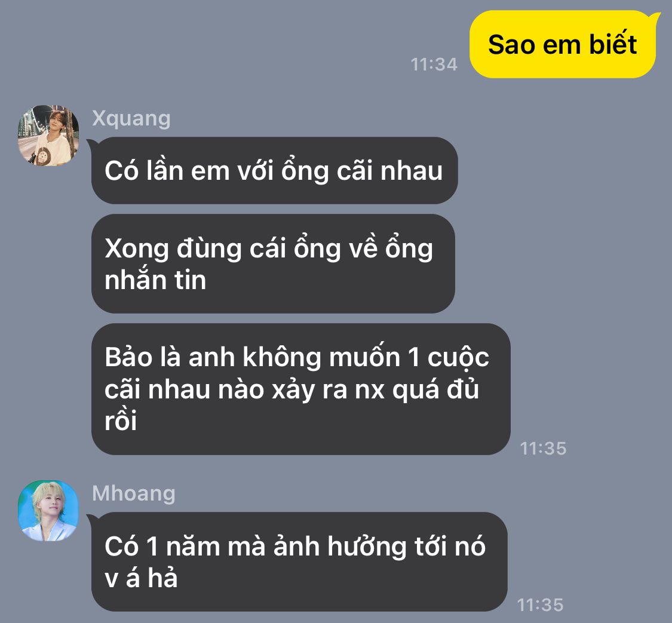Click the words 'nhắn tin' in the second bubble
Viewport: 672px width, 623px height.
[x=155, y=280]
